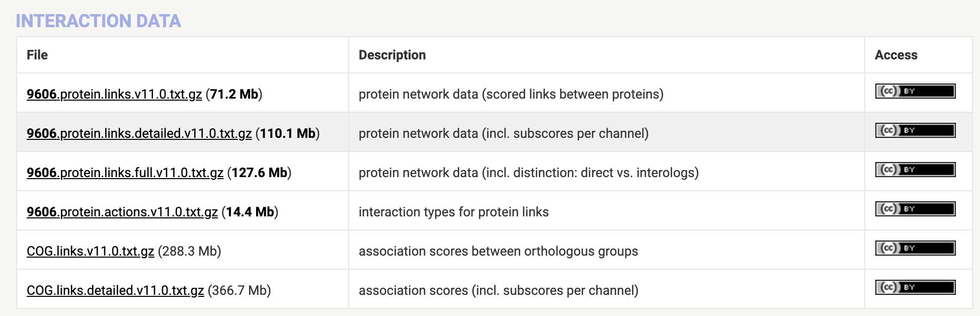The height and width of the screenshot is (316, 980).
Task: Open the CC BY badge in the links.detailed row
Action: pos(915,130)
